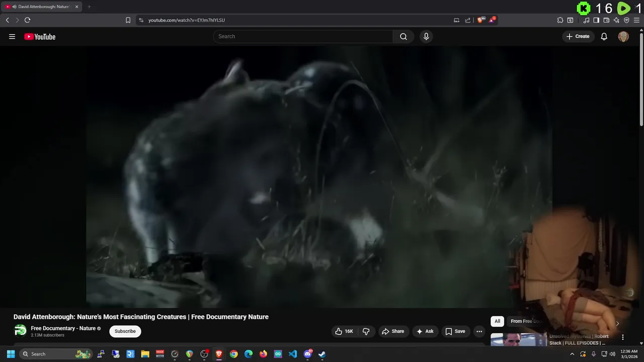Screen dimensions: 644x362
Task: Open the Brave Shields lion icon
Action: (480, 20)
